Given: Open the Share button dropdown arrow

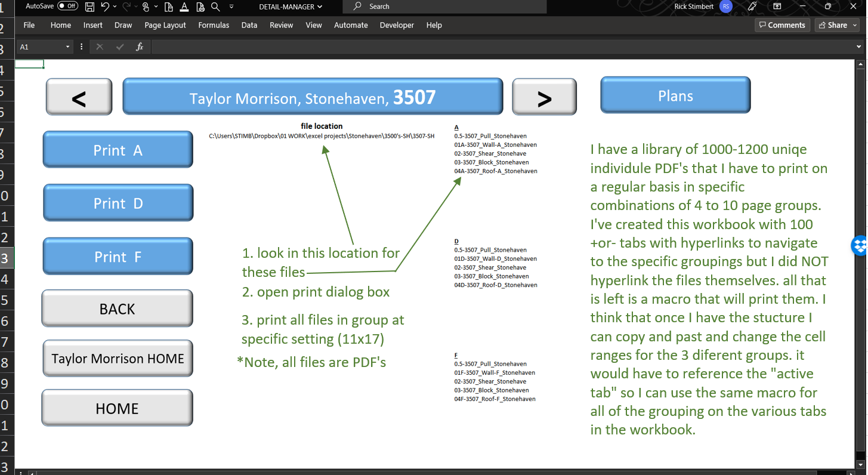Looking at the screenshot, I should (x=854, y=25).
